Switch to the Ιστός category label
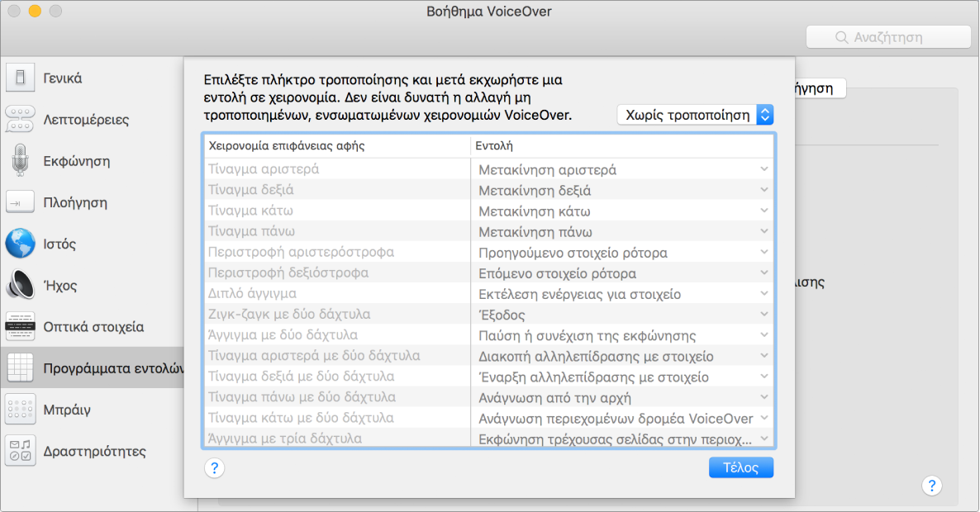Image resolution: width=980 pixels, height=512 pixels. pyautogui.click(x=59, y=244)
